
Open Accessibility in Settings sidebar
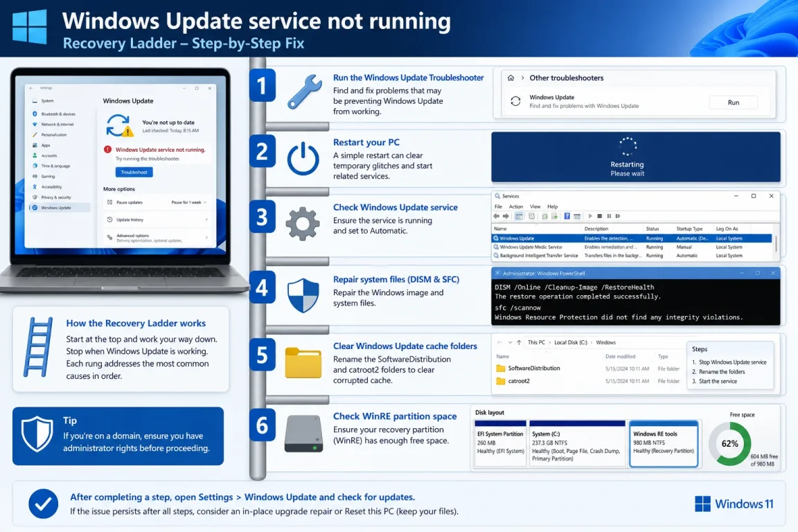tap(47, 187)
